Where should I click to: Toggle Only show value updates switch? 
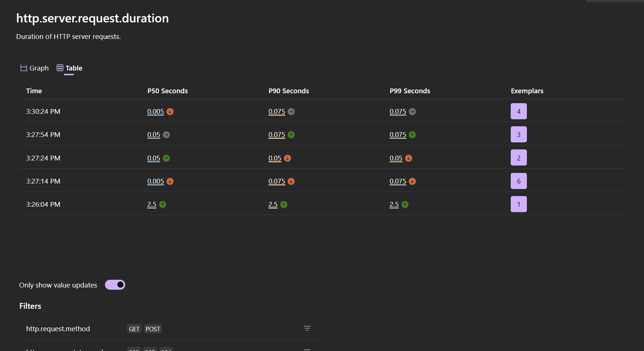click(115, 285)
